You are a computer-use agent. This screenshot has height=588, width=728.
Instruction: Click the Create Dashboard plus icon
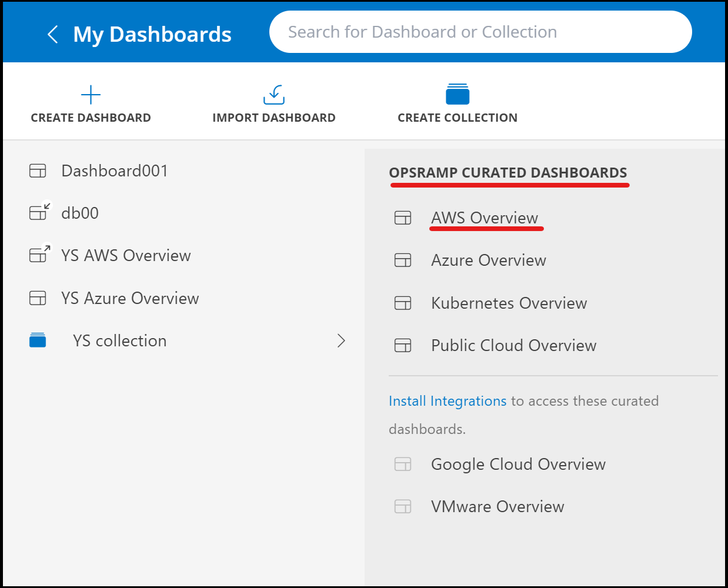pos(91,94)
